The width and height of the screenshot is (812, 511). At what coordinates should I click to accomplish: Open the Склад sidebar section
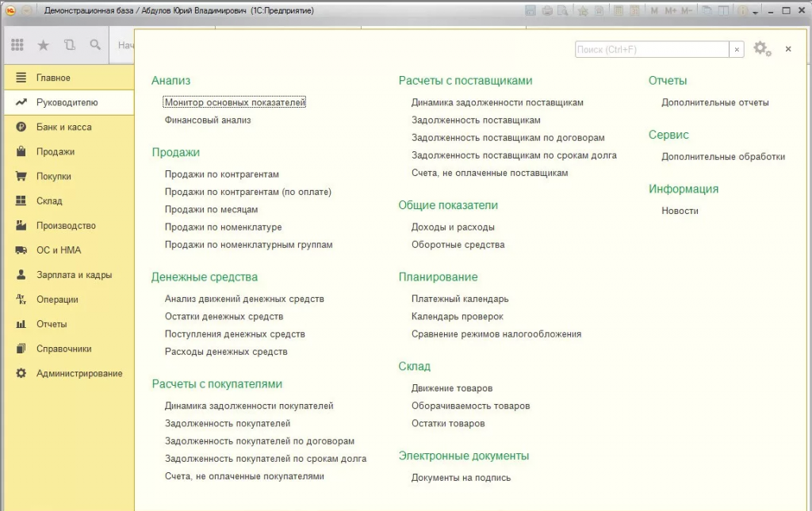(69, 200)
